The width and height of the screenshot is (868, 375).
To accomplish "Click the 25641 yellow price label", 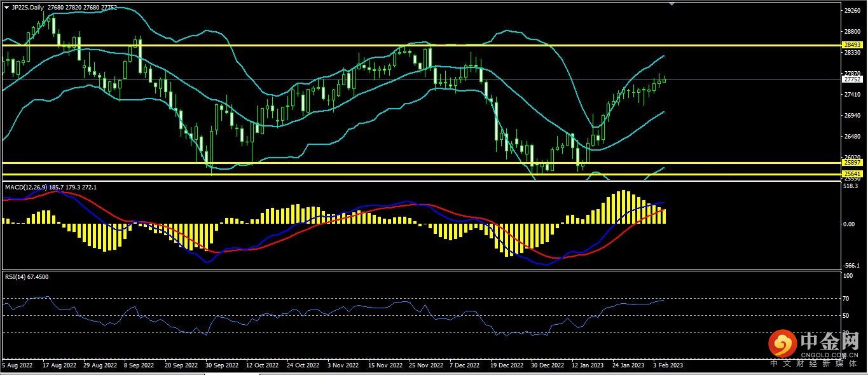I will click(x=851, y=174).
